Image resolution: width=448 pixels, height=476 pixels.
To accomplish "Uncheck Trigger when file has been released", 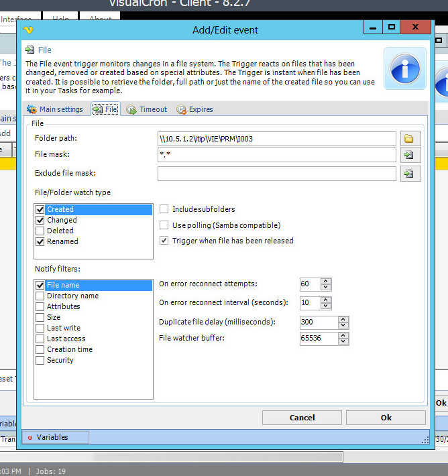I will [164, 241].
